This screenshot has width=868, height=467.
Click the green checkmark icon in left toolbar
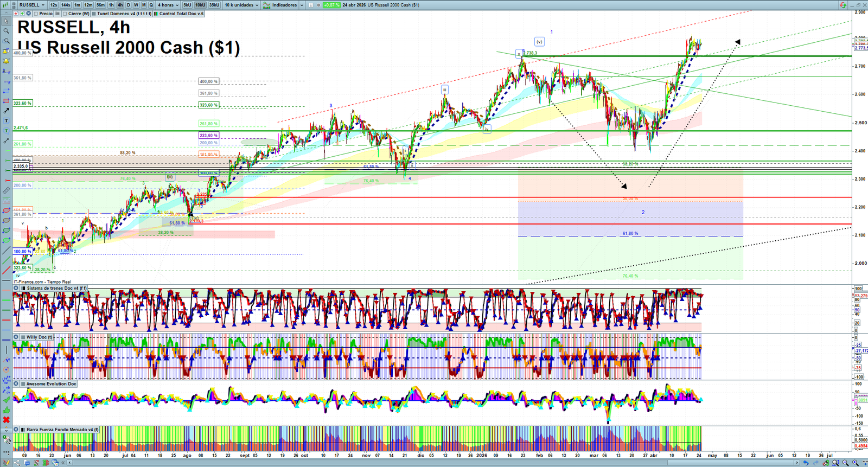pyautogui.click(x=6, y=400)
